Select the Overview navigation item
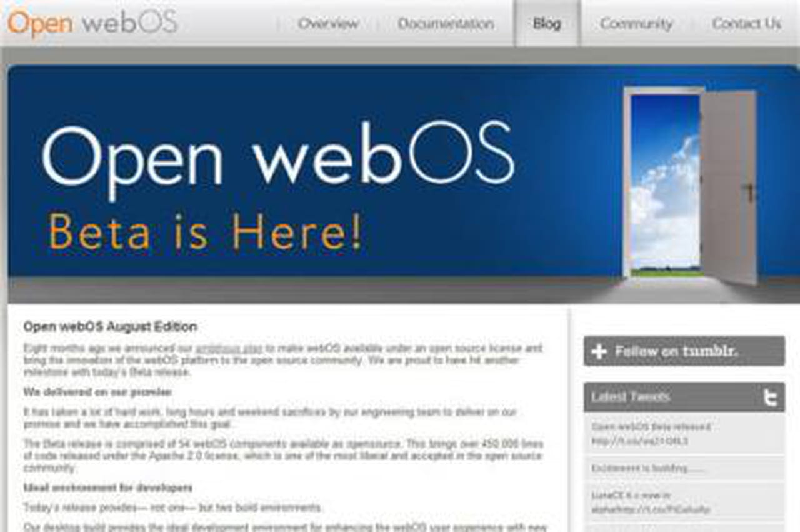 click(329, 23)
